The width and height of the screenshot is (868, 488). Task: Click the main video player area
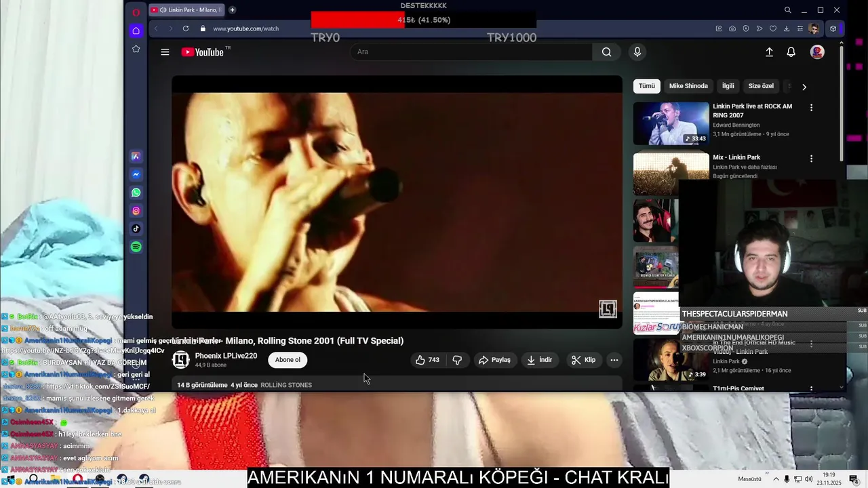click(x=397, y=202)
